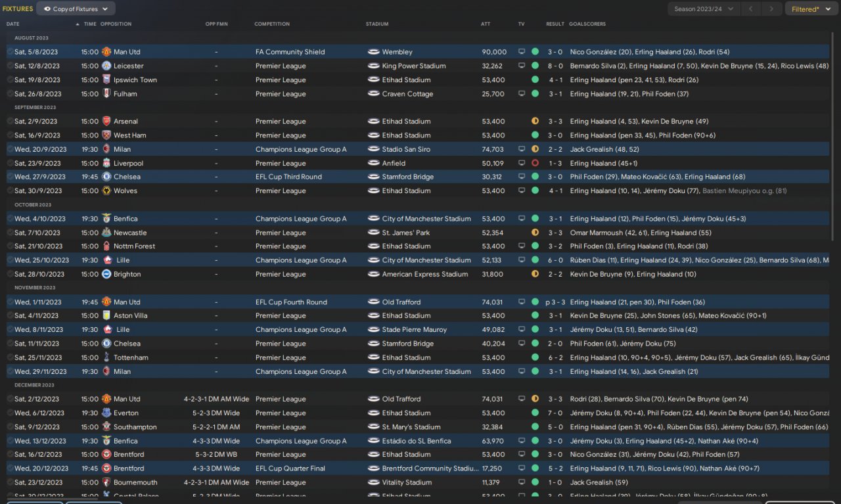Sort fixtures by the COMPETITION column
Image resolution: width=841 pixels, height=504 pixels.
(x=272, y=24)
